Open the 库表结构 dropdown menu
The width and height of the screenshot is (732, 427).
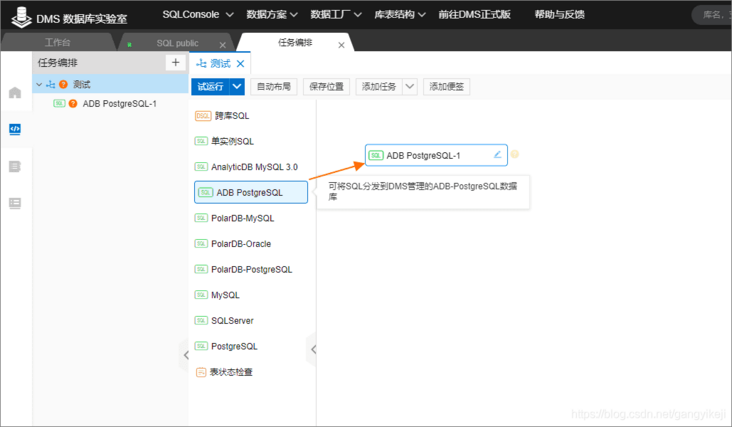coord(400,14)
